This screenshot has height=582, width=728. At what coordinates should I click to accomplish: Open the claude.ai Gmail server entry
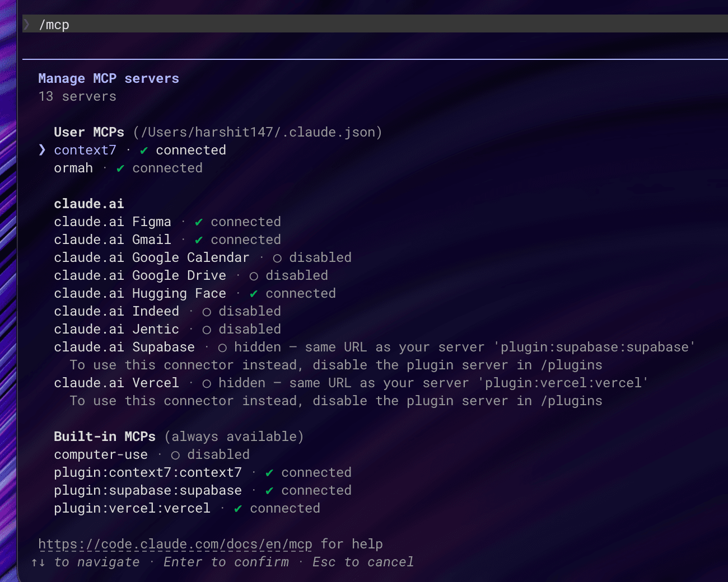[x=167, y=240]
